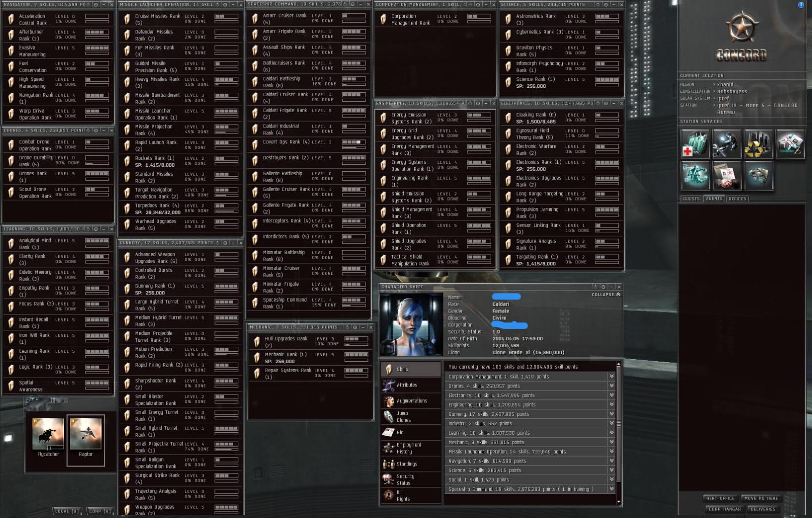This screenshot has width=812, height=518.
Task: Toggle pin on the Character Sheet window
Action: click(595, 287)
